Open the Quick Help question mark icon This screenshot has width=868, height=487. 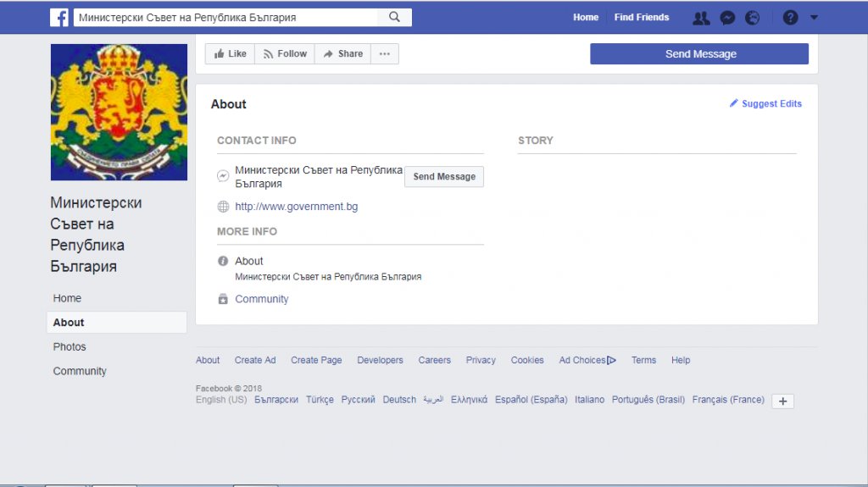click(790, 18)
